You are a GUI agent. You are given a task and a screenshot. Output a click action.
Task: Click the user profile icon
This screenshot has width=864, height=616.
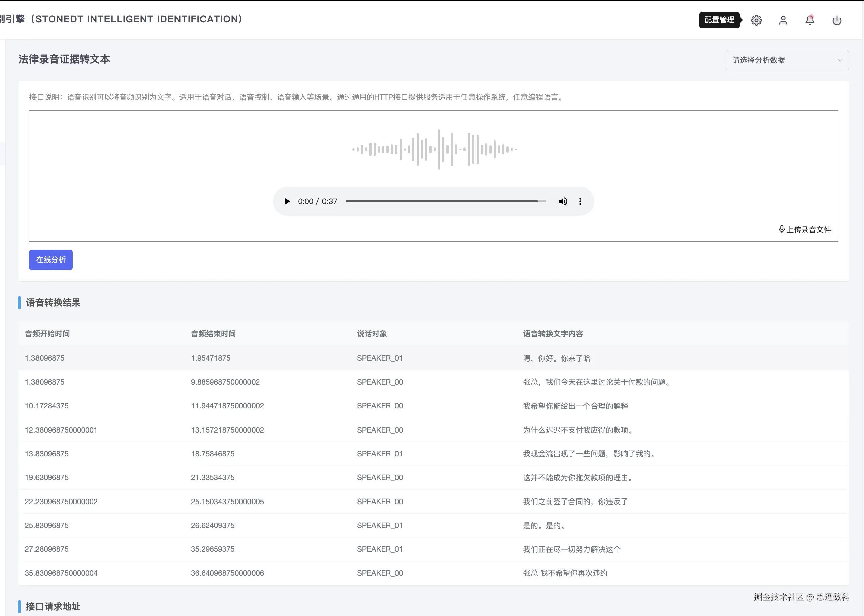pyautogui.click(x=783, y=20)
